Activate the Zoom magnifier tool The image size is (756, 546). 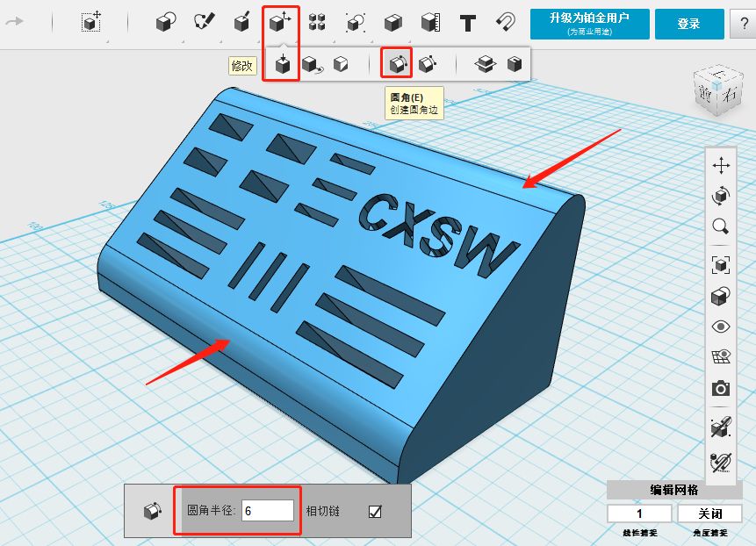(721, 226)
